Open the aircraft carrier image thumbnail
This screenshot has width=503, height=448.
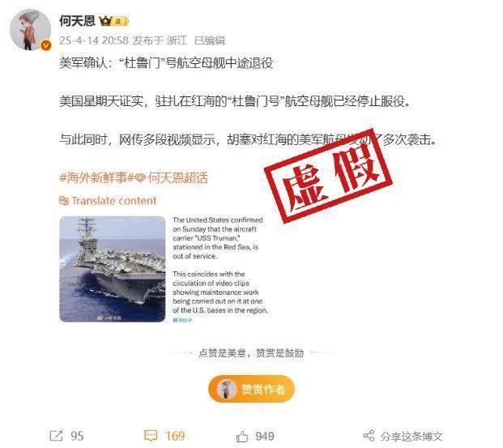pos(113,269)
